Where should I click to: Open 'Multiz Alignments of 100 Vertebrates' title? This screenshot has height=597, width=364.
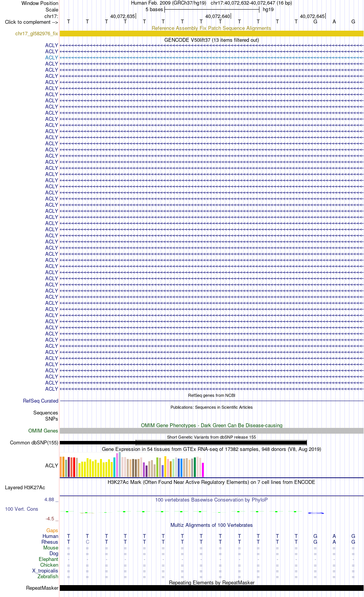coord(212,525)
